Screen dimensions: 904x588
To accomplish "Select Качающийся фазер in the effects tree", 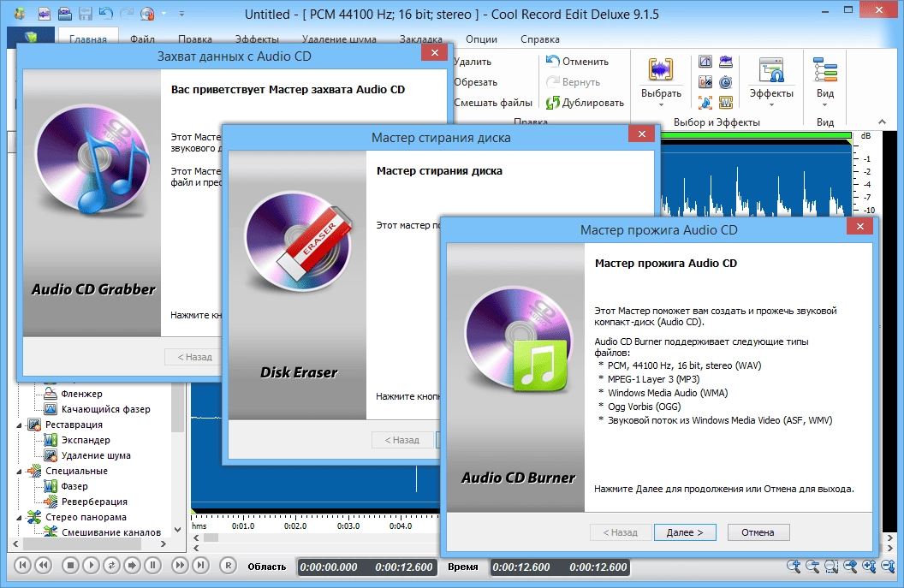I will click(106, 409).
